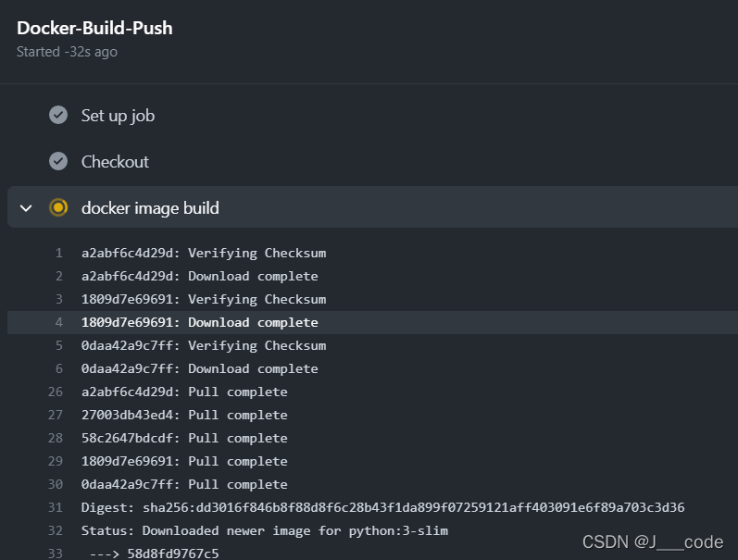
Task: Click log line number 31
Action: 56,507
